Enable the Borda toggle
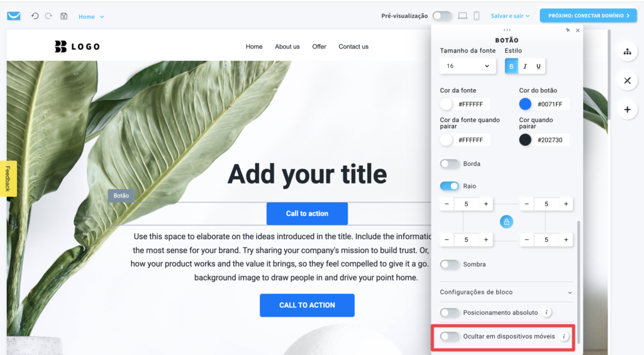 click(449, 164)
